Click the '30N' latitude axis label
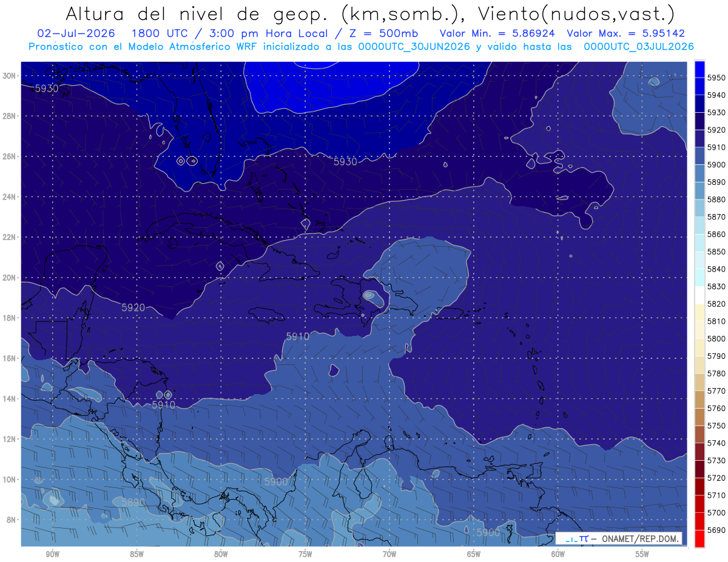 (10, 75)
